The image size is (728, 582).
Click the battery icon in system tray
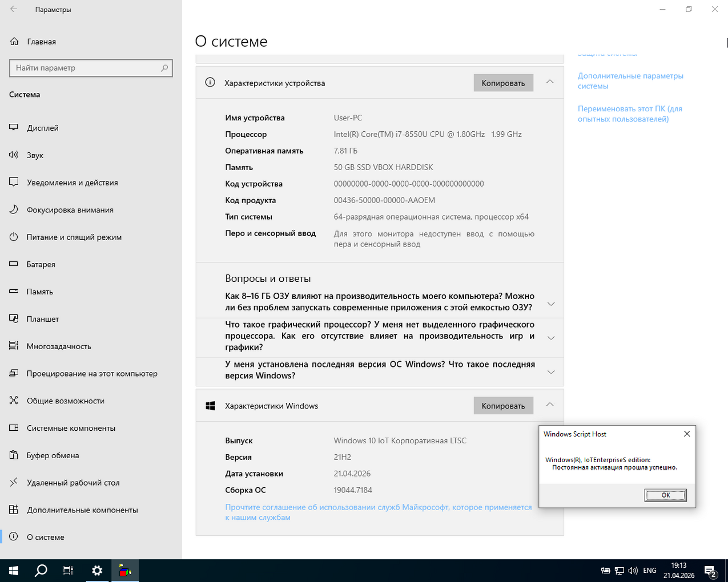(x=606, y=571)
